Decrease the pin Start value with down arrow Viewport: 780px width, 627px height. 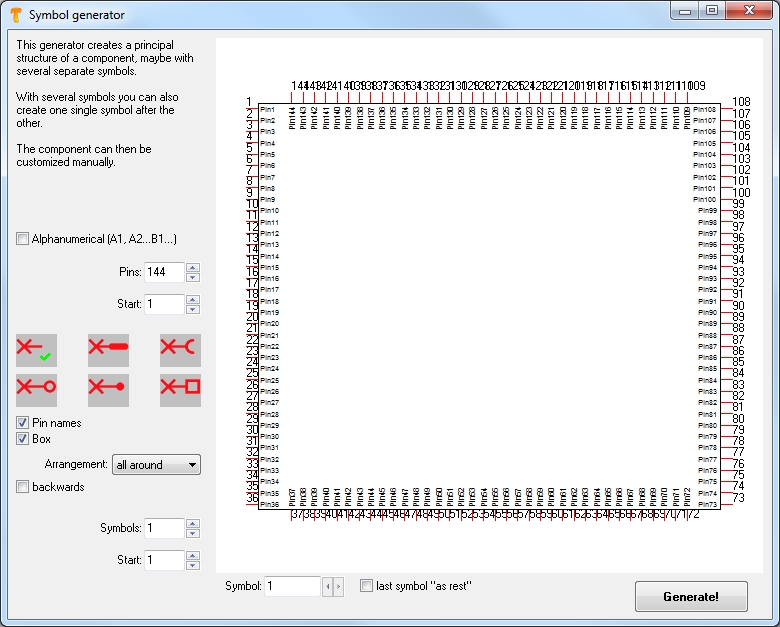(193, 310)
